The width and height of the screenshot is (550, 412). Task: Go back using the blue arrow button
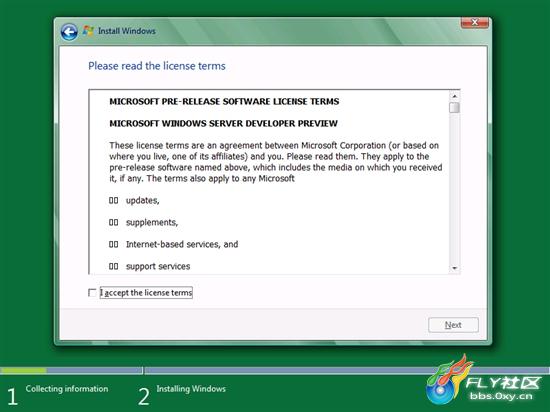[x=69, y=32]
